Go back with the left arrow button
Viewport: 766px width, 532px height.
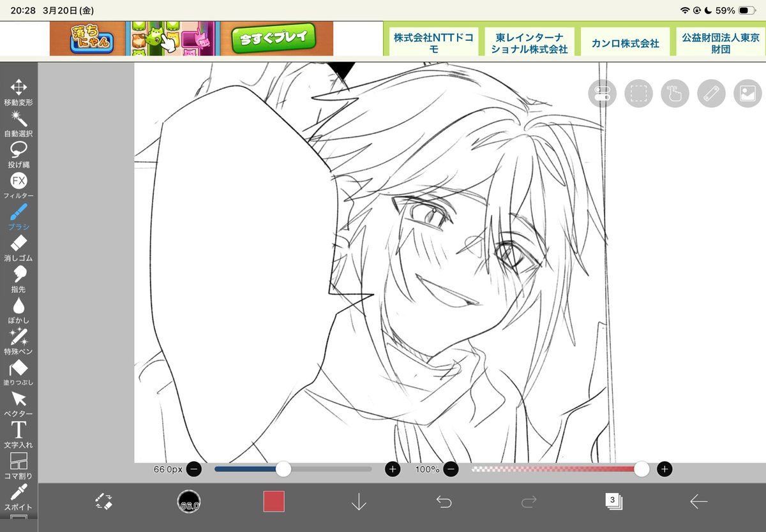698,501
